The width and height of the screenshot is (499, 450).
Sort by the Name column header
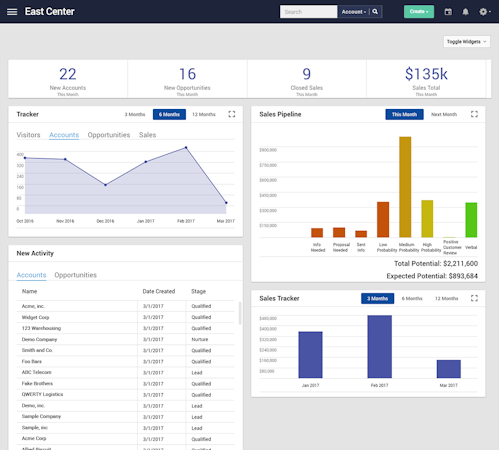click(29, 291)
